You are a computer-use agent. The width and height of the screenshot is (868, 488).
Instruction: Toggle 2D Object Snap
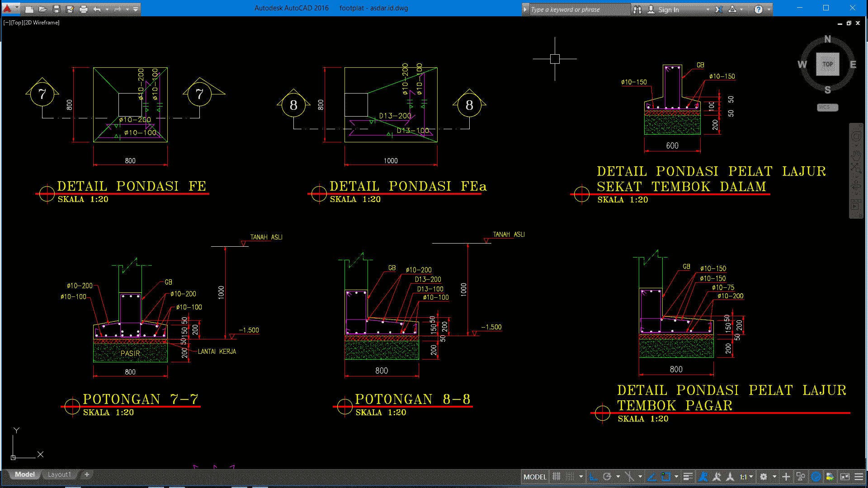tap(665, 477)
